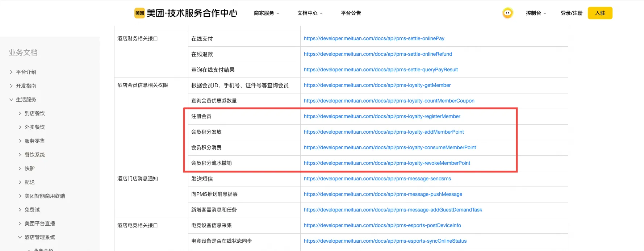Open pms-esports-postDeviceInfo link
This screenshot has width=644, height=251.
(382, 225)
